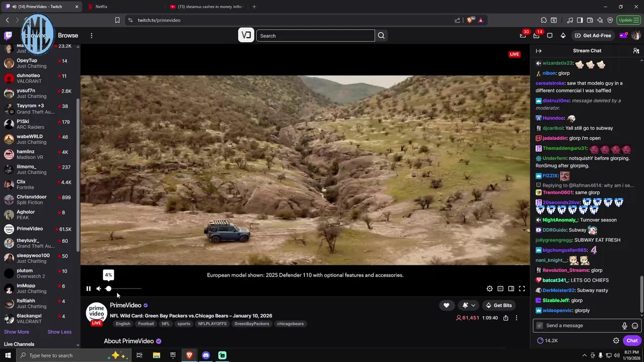
Task: Open notifications inbox with 14 badge
Action: [536, 36]
